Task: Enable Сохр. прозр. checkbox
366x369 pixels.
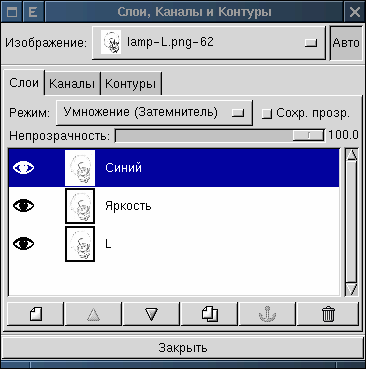Action: [266, 114]
